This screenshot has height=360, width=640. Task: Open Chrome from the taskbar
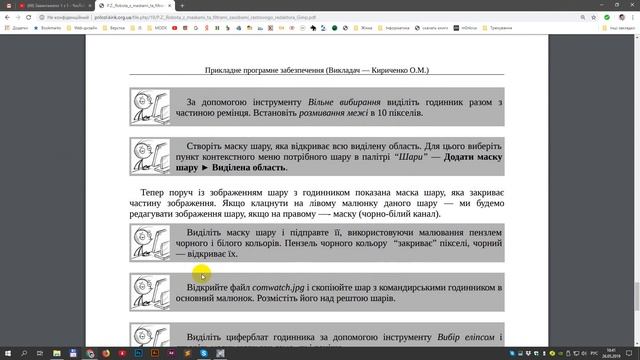click(x=90, y=353)
